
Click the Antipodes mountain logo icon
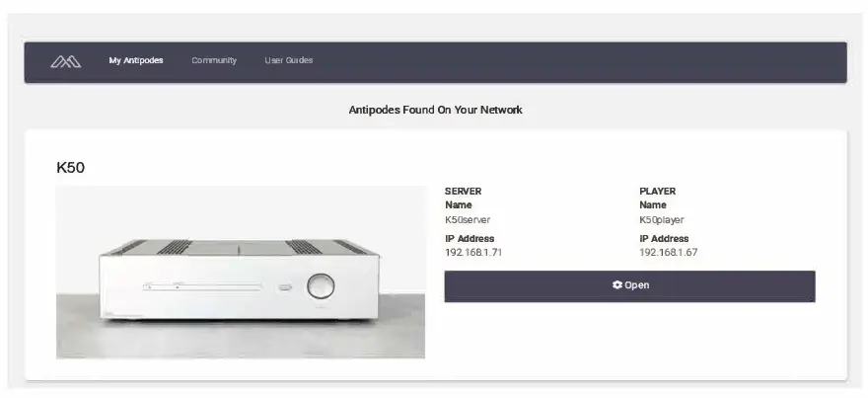pyautogui.click(x=66, y=61)
